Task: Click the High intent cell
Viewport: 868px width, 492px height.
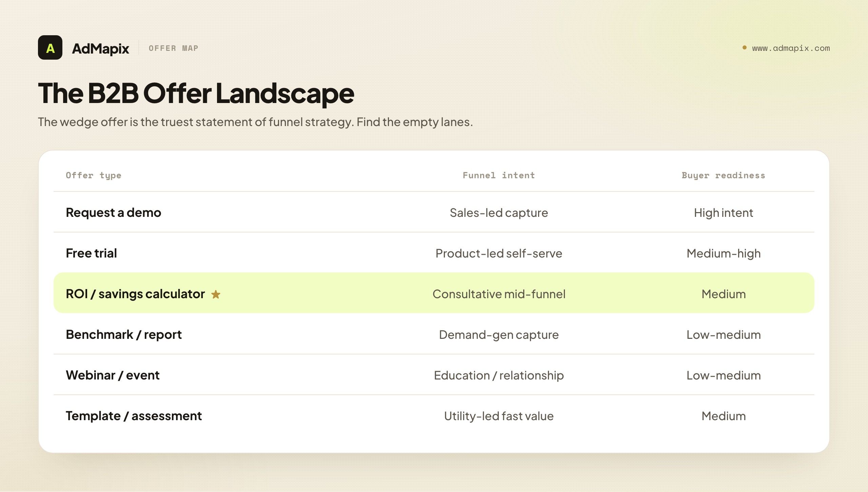Action: pos(724,213)
